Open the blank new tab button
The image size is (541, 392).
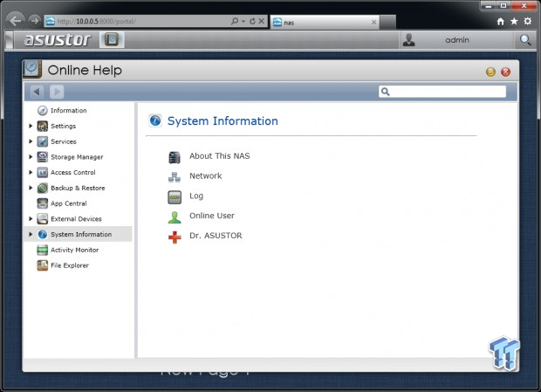pyautogui.click(x=387, y=23)
